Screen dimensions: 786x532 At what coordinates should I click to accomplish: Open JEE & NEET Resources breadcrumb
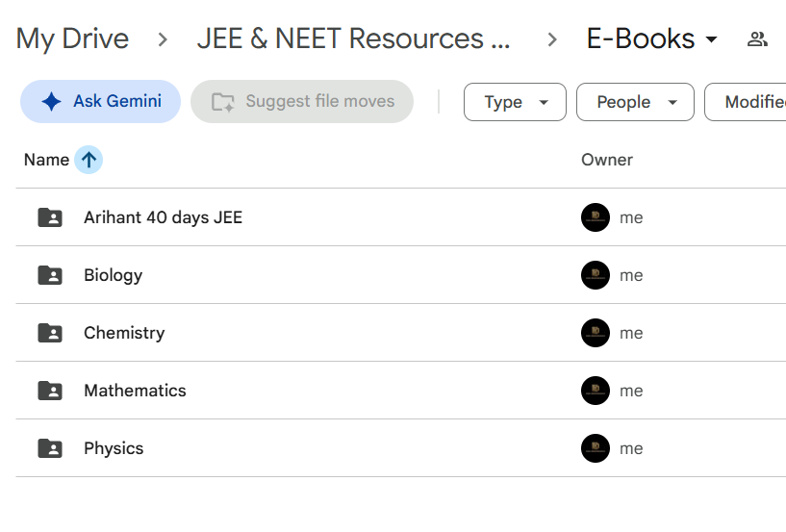click(354, 39)
